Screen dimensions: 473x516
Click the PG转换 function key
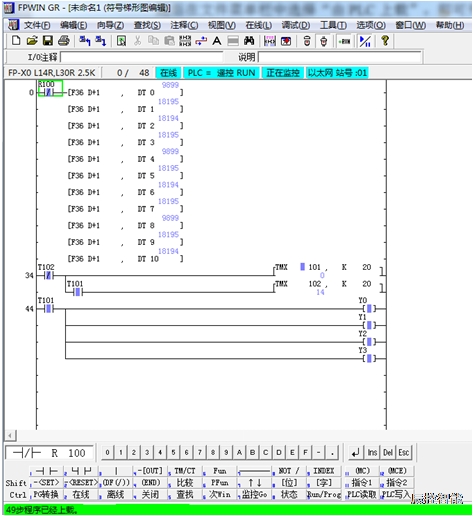pyautogui.click(x=46, y=494)
